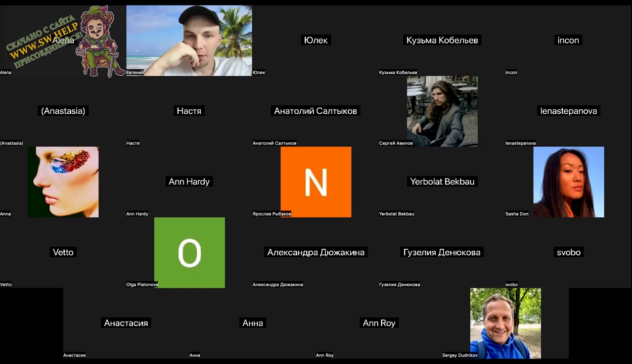The height and width of the screenshot is (364, 632).
Task: Select the Юлек participant tile
Action: coord(315,40)
